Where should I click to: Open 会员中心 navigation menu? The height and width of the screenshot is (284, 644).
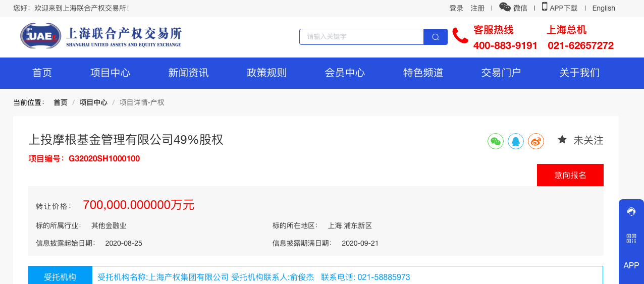(x=345, y=73)
